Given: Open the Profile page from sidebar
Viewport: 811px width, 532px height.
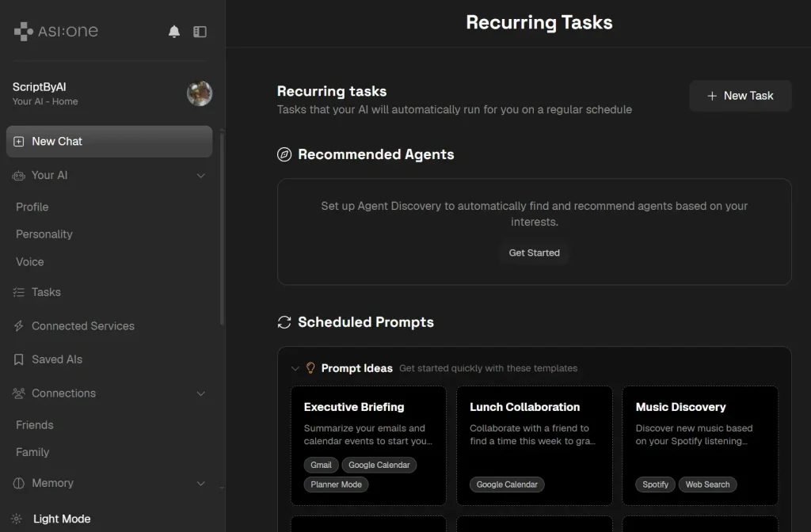Looking at the screenshot, I should tap(32, 207).
